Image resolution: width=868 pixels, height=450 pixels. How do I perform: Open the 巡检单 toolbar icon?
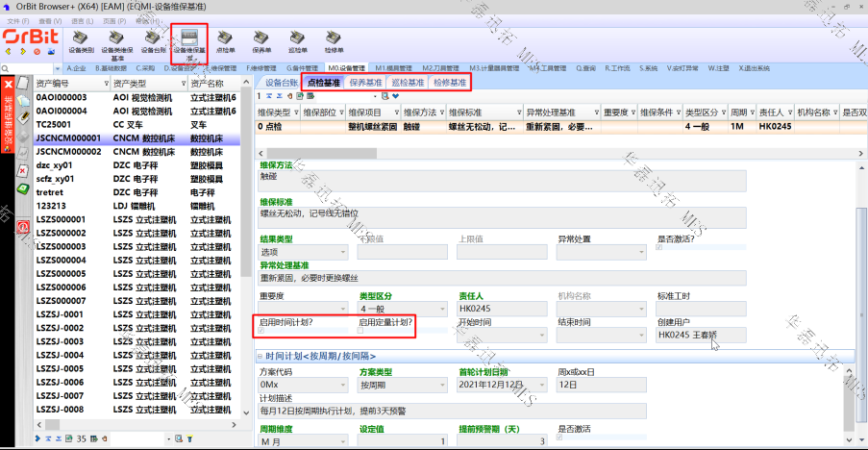pyautogui.click(x=298, y=41)
